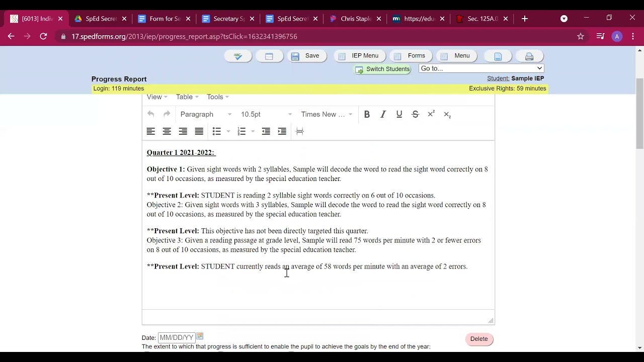Switch to the Chris Staple browser tab
The height and width of the screenshot is (362, 644).
[356, 19]
